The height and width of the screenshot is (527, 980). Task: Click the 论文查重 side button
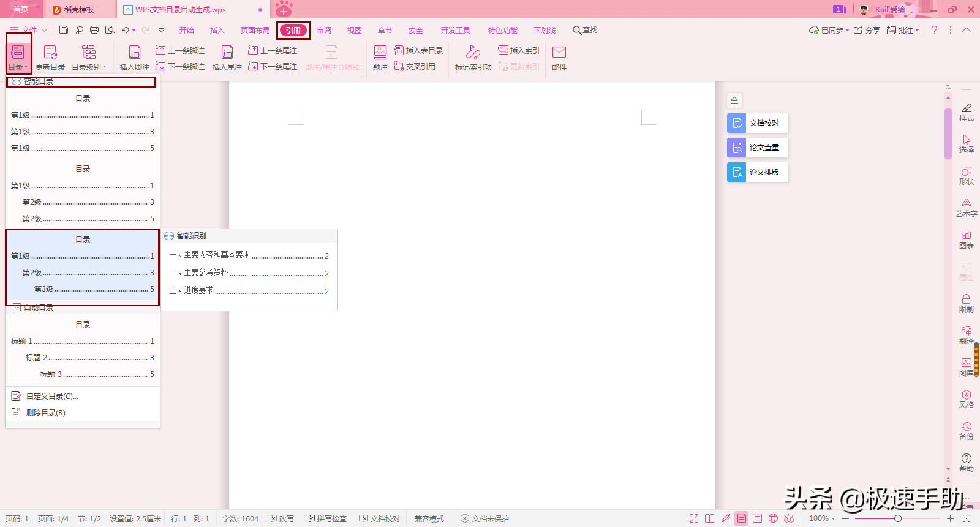[x=758, y=148]
